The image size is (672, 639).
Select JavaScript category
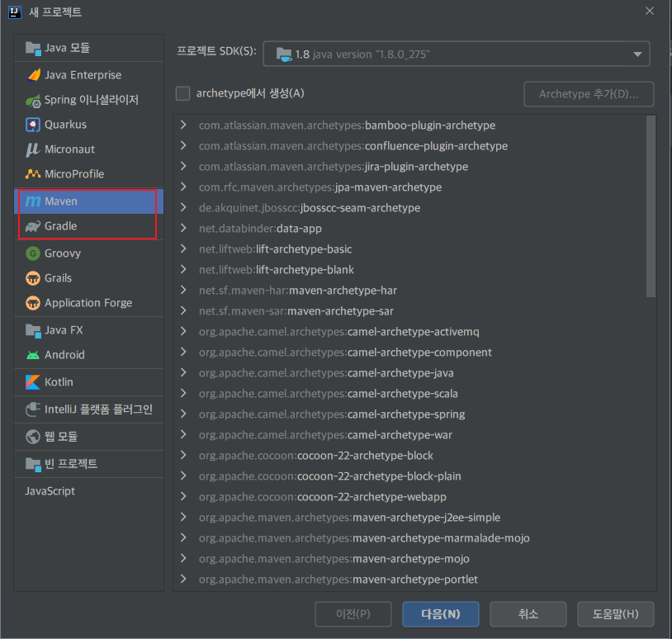50,491
